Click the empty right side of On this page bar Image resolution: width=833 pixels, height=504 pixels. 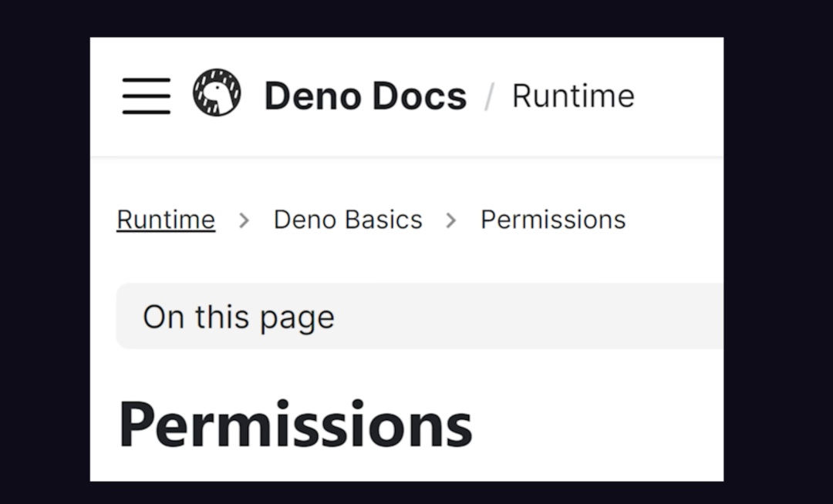[531, 316]
